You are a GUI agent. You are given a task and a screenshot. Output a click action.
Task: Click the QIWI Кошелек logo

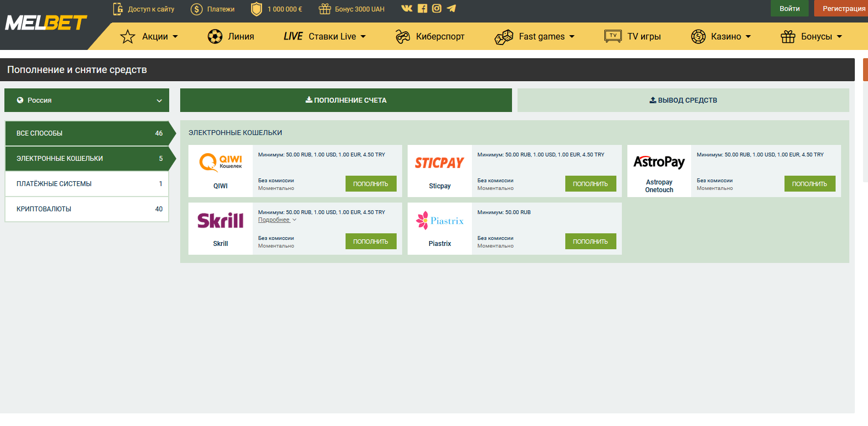[x=220, y=162]
